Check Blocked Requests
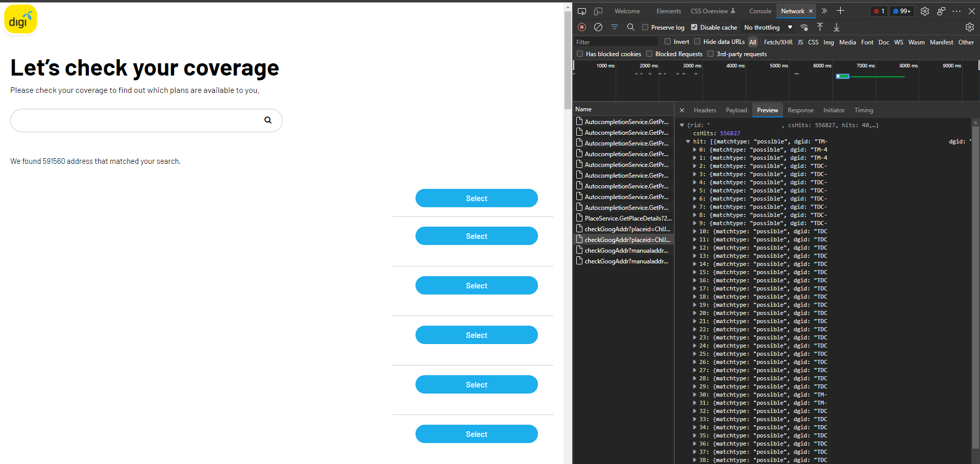980x464 pixels. pos(649,54)
